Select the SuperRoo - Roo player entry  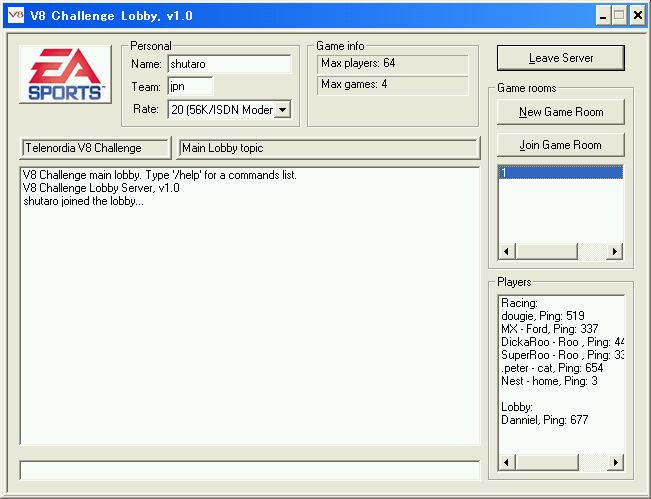[x=562, y=355]
